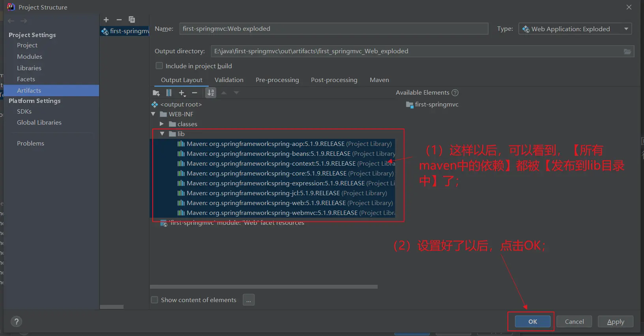This screenshot has width=644, height=336.
Task: Collapse the lib folder
Action: pyautogui.click(x=162, y=134)
